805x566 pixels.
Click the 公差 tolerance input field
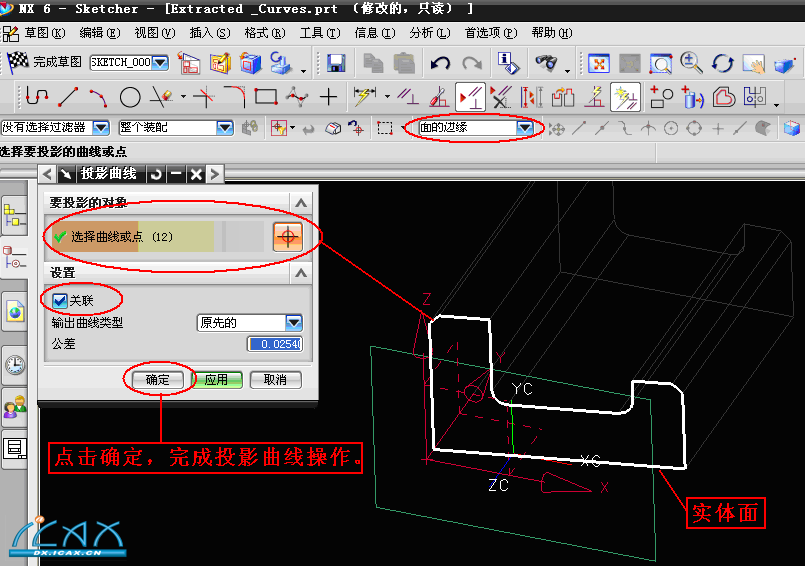pos(275,344)
